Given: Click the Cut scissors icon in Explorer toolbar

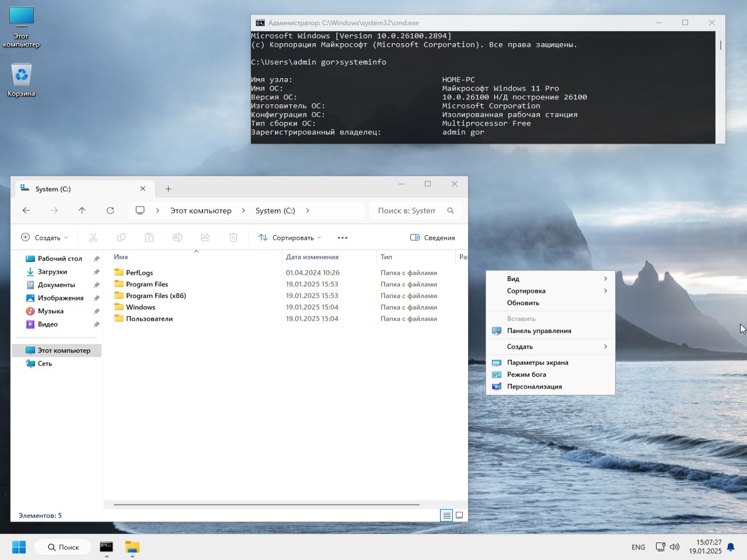Looking at the screenshot, I should [93, 237].
